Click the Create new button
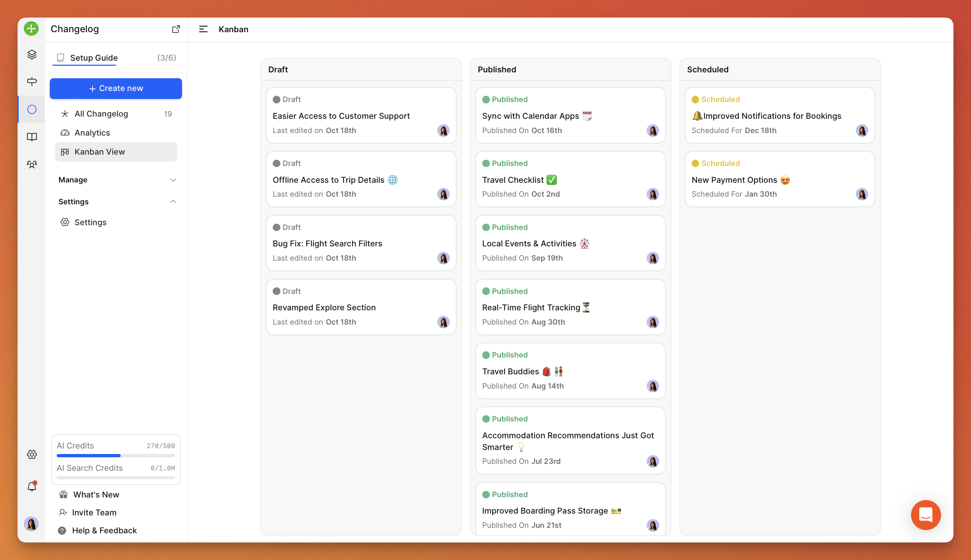The image size is (971, 560). pos(116,88)
